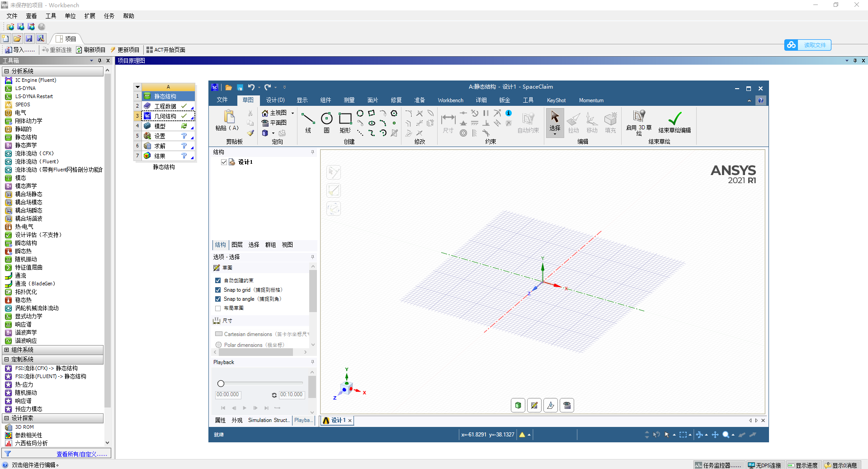Select the ellipse sketch tool
The height and width of the screenshot is (469, 868).
point(372,123)
